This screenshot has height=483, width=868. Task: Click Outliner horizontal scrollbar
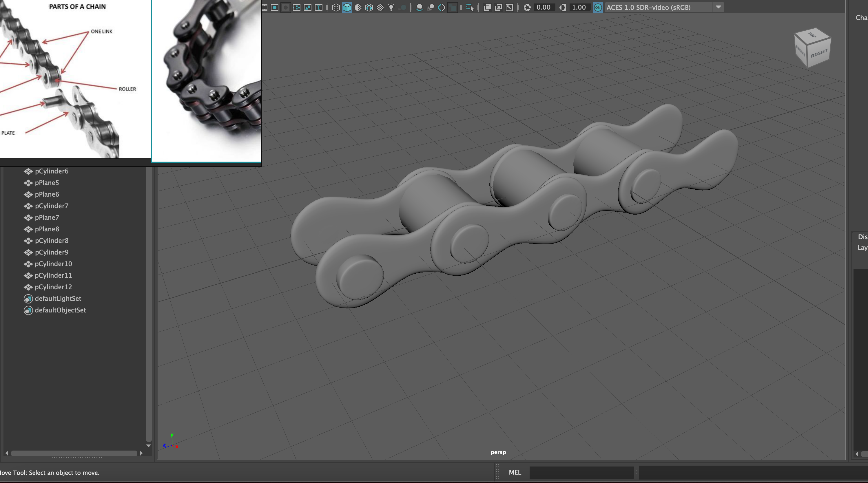(74, 453)
